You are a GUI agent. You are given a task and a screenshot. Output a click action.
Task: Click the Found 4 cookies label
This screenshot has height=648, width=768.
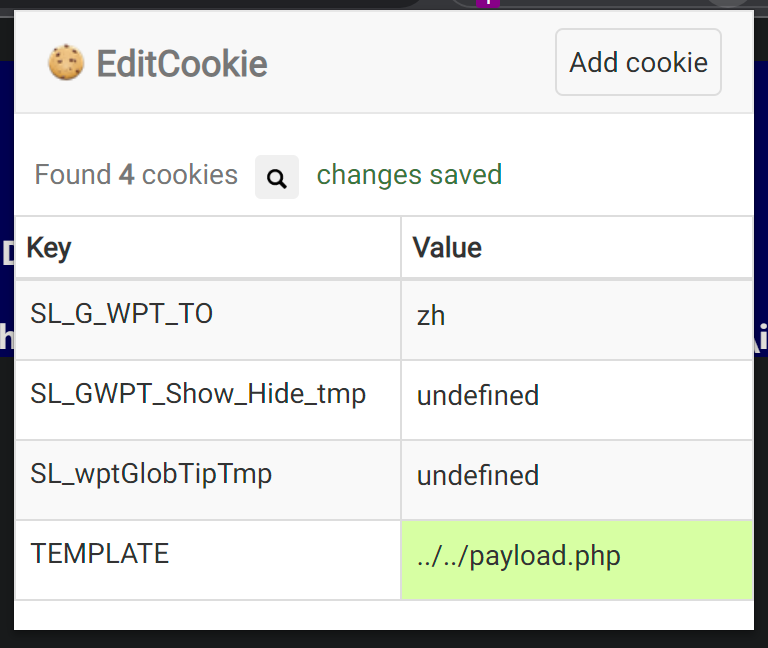pos(136,175)
